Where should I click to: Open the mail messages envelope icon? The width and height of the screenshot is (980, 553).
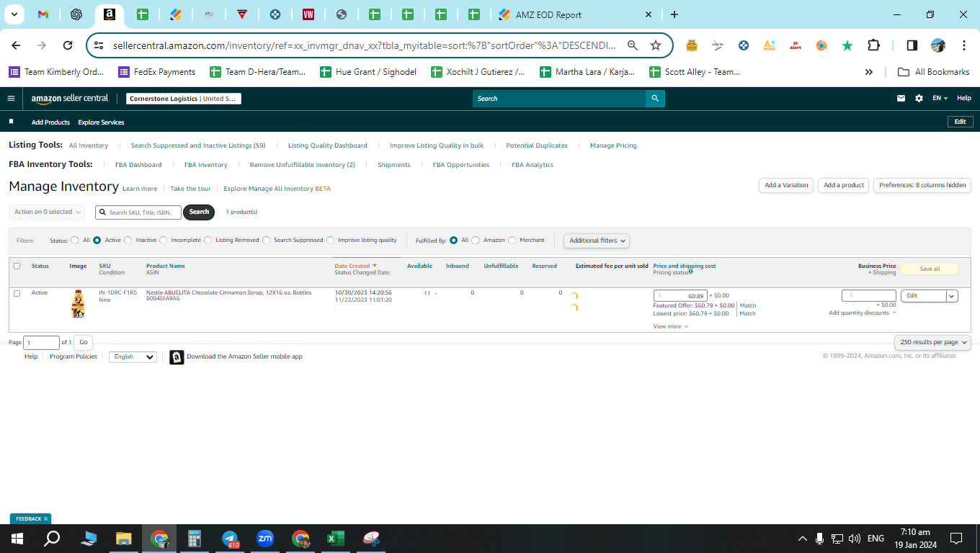coord(901,99)
